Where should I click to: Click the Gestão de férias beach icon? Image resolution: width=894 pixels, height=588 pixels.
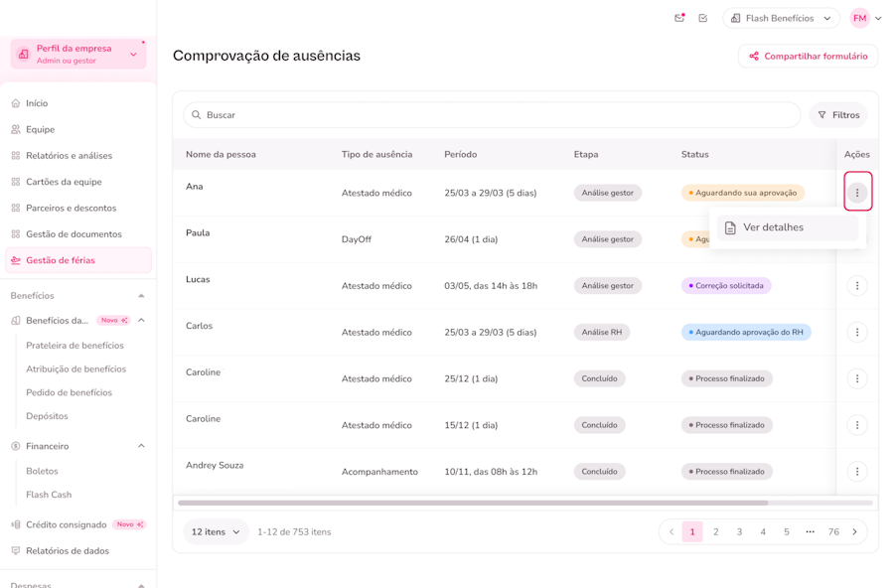coord(15,260)
